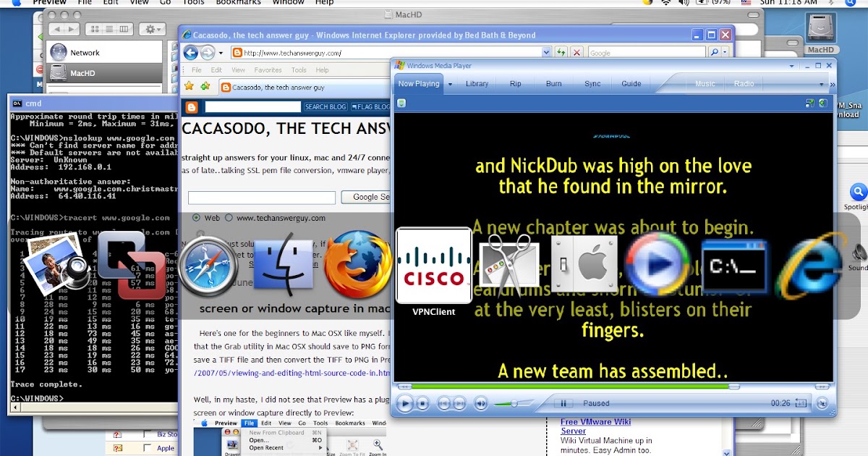The image size is (868, 456).
Task: Click the FLAG BLOG button
Action: click(369, 107)
